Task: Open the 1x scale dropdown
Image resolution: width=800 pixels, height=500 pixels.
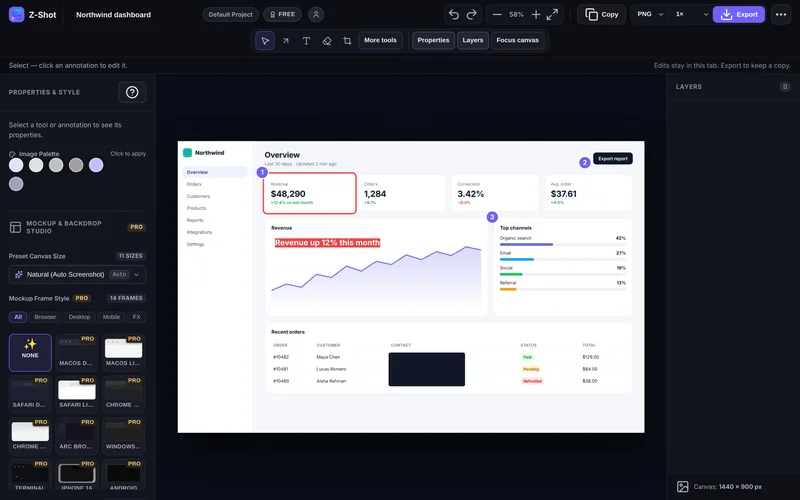Action: coord(691,14)
